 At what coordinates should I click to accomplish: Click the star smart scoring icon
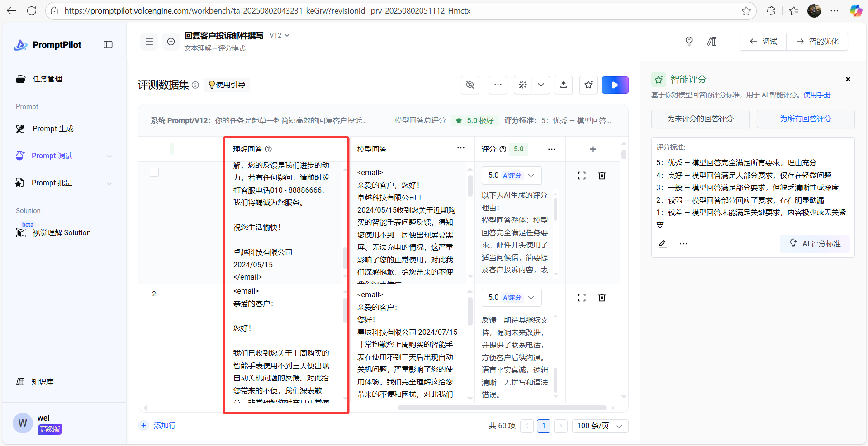click(x=588, y=85)
